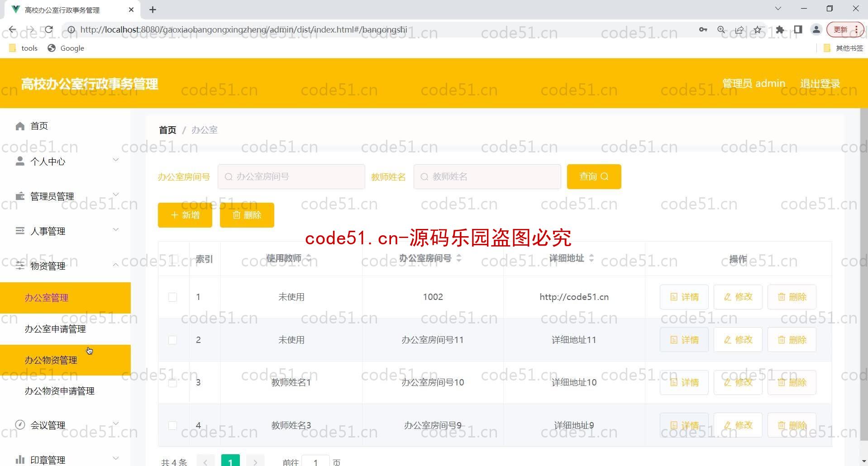This screenshot has width=868, height=466.
Task: Check the checkbox for row 办公室房间号9
Action: click(x=172, y=425)
